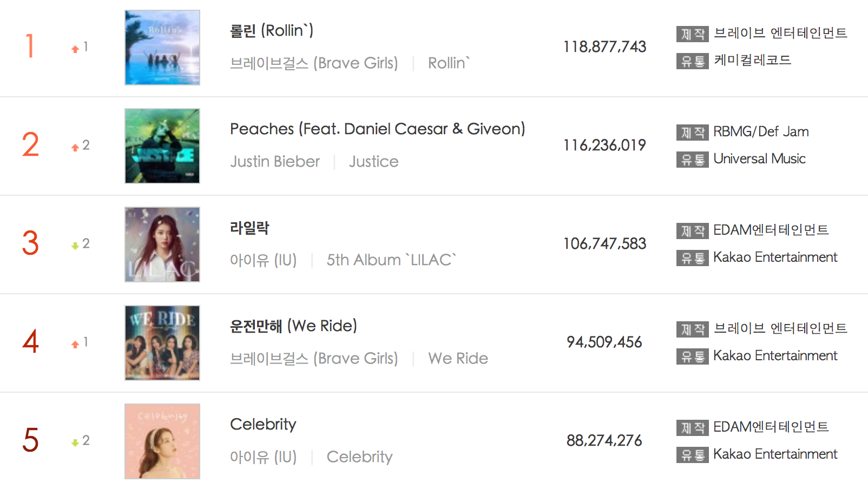Click the rank-up arrow for Peaches

75,147
